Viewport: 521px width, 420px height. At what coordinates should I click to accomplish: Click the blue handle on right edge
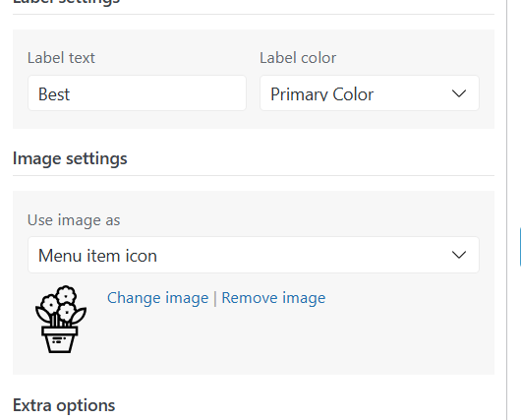520,247
